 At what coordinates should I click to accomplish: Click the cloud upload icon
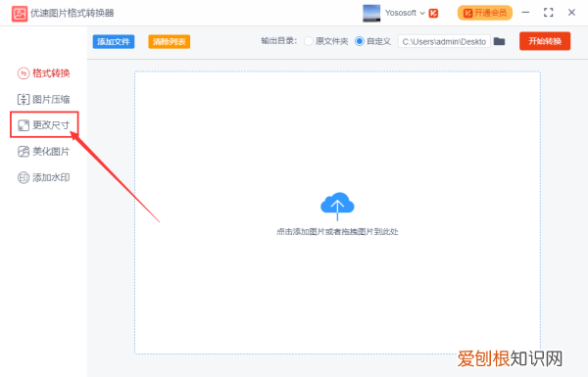pos(337,206)
